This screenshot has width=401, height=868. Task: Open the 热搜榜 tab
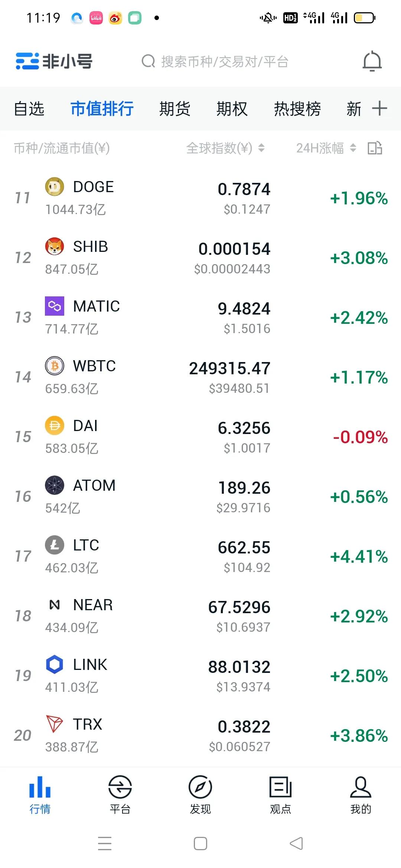pos(297,109)
